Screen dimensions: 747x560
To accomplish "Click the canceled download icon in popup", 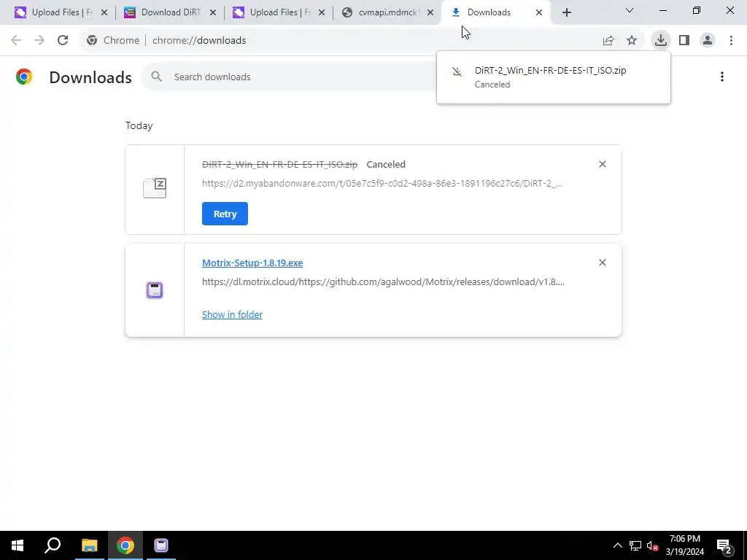I will 457,71.
